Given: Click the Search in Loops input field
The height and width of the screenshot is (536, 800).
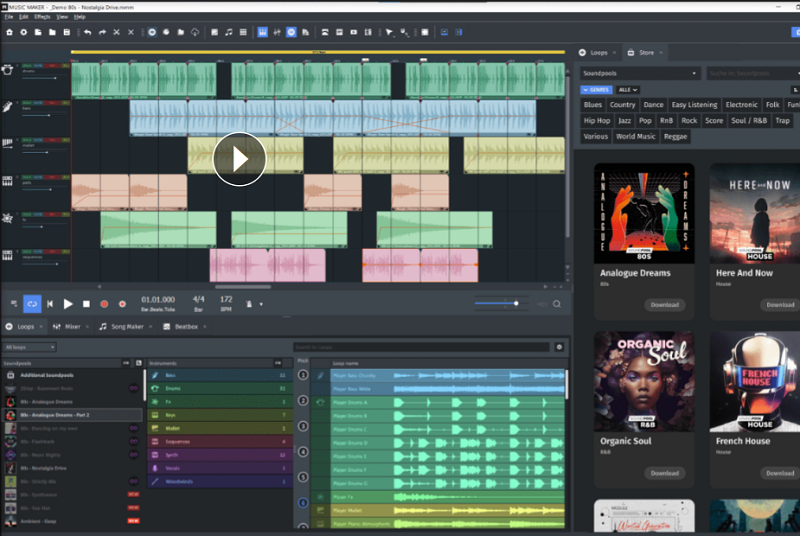Looking at the screenshot, I should tap(421, 347).
